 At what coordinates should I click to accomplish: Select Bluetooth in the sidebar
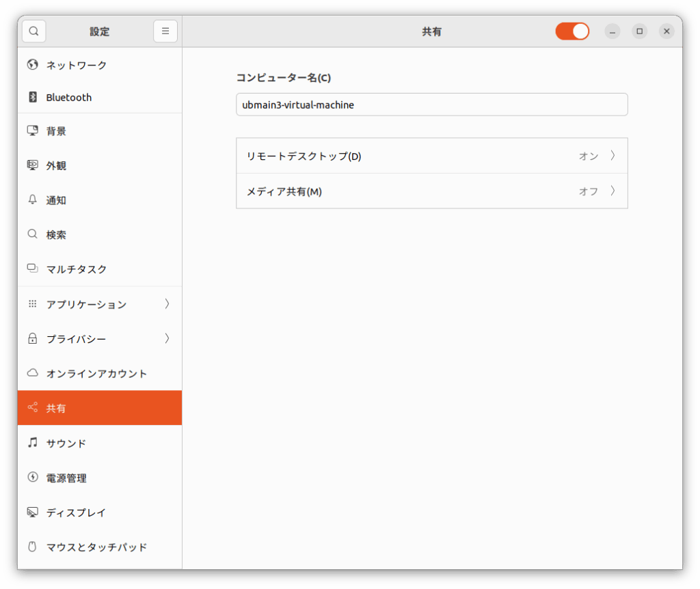pos(100,97)
